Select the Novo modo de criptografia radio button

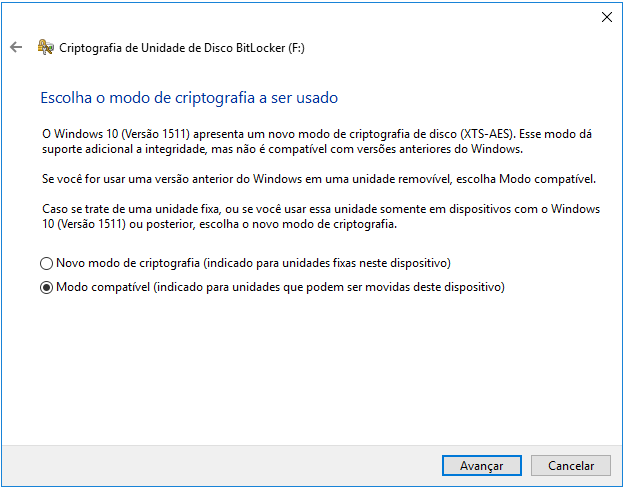[x=46, y=264]
